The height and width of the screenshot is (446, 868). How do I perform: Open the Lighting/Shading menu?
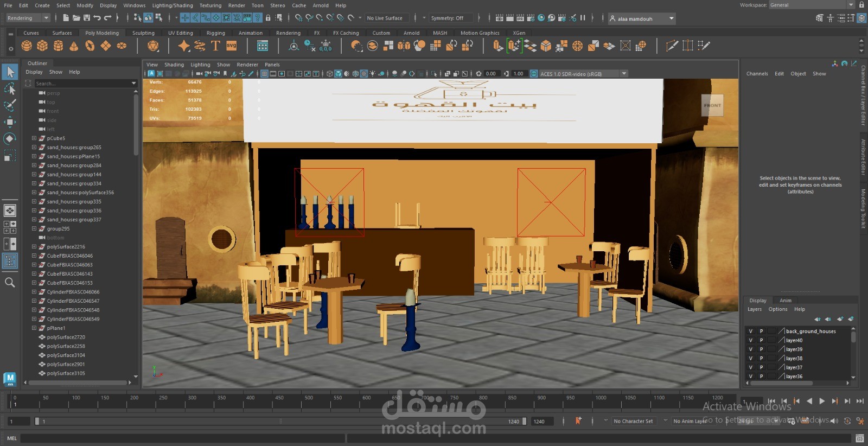173,5
